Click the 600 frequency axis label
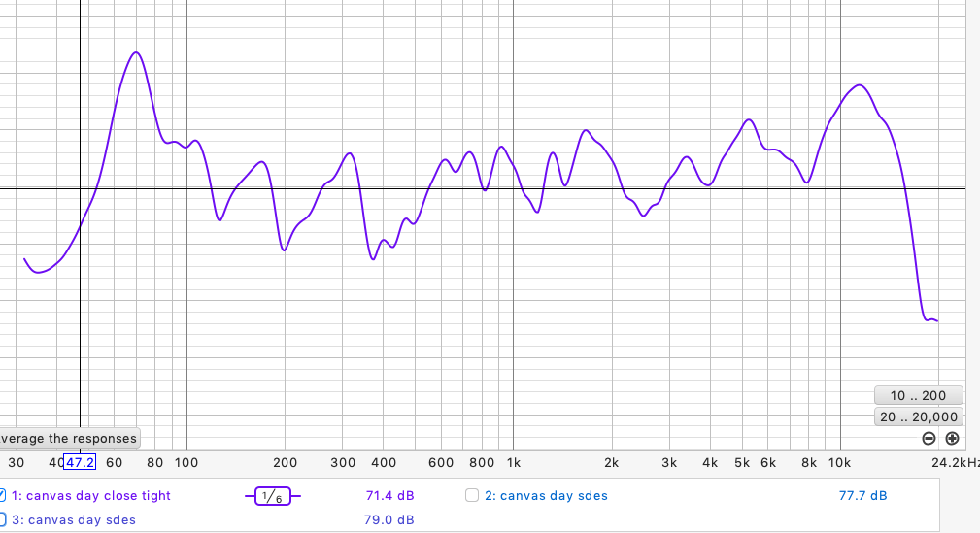 pos(441,462)
